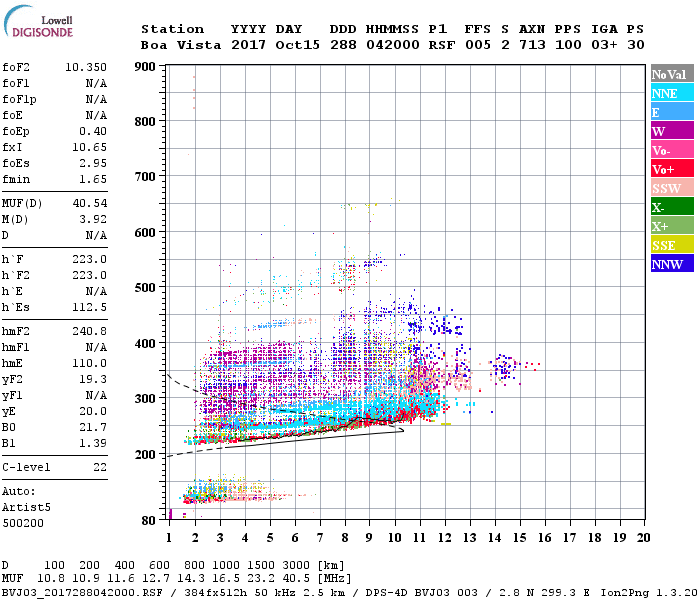Click the 900 km height axis label
This screenshot has width=700, height=600.
146,67
